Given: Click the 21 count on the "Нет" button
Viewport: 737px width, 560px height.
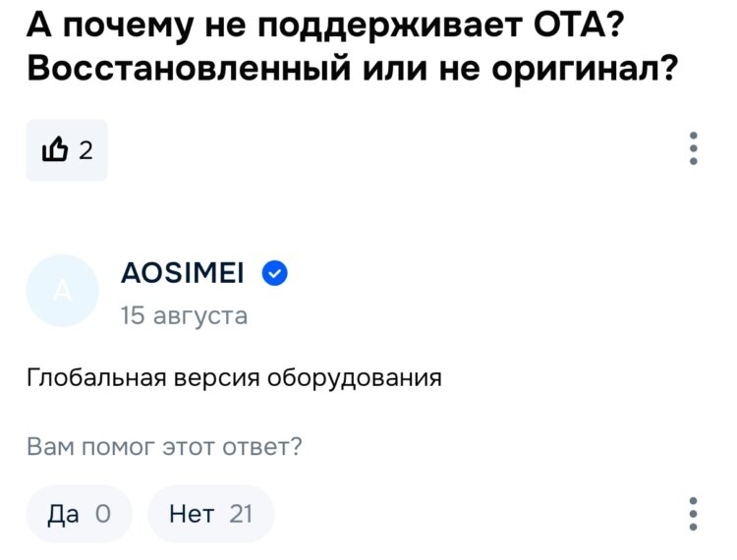Looking at the screenshot, I should (240, 514).
